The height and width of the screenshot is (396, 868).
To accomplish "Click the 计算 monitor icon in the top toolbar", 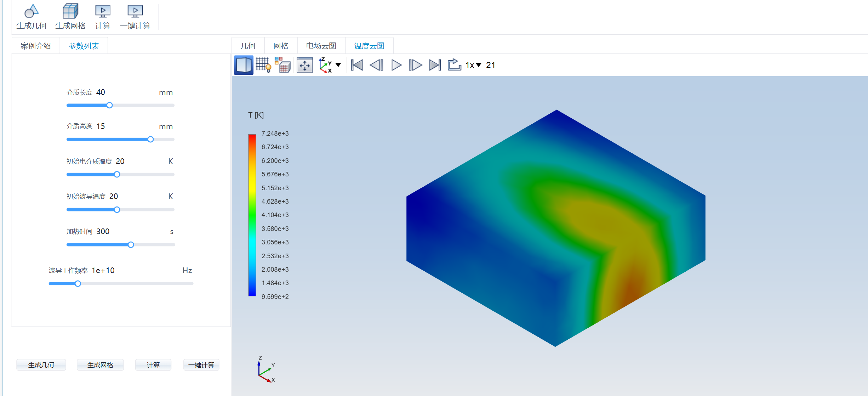I will click(103, 11).
